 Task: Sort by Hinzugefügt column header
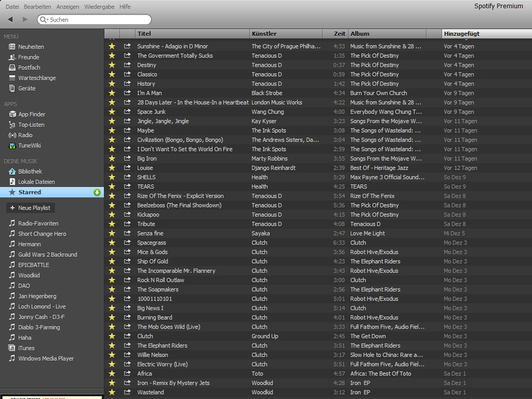pos(487,34)
